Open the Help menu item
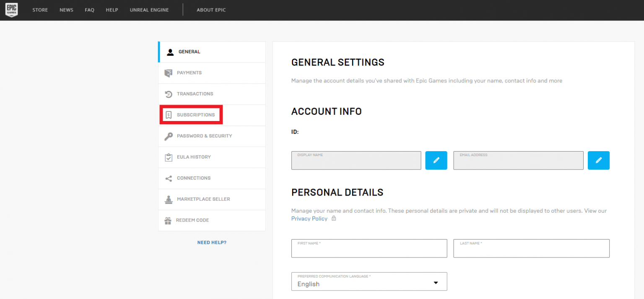This screenshot has height=299, width=644. [112, 10]
